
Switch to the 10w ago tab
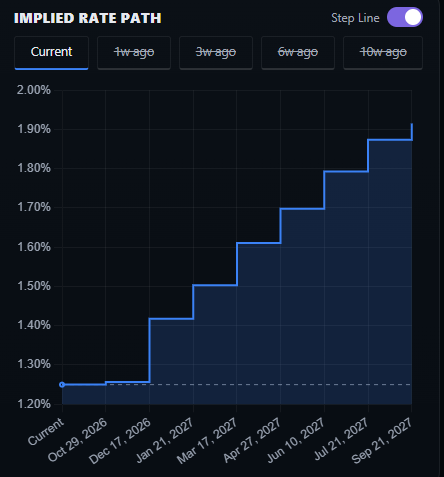[383, 52]
